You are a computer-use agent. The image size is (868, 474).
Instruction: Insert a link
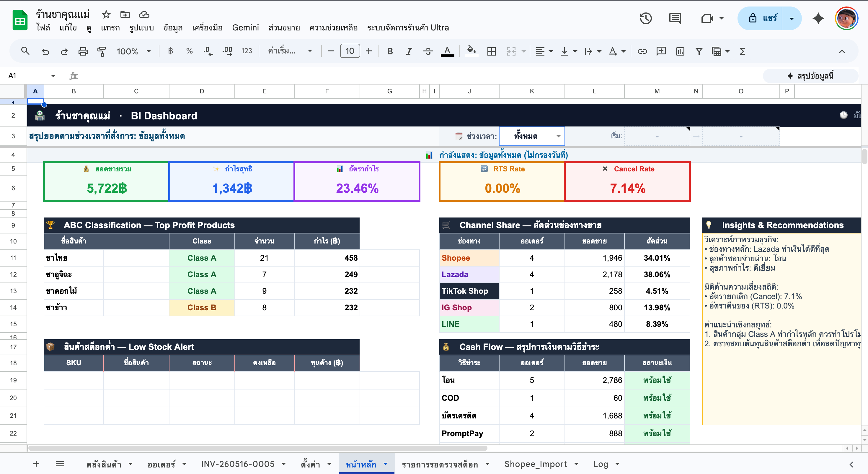coord(642,51)
